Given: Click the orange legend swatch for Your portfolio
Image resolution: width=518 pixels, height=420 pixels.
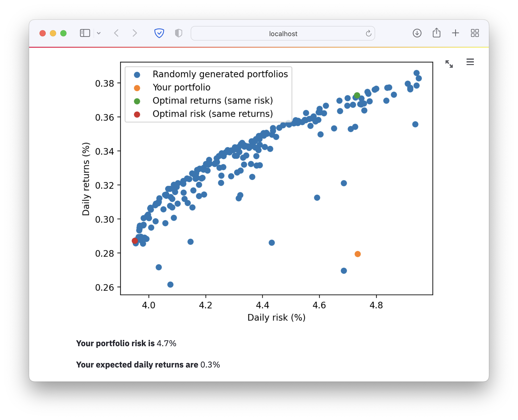Looking at the screenshot, I should (137, 88).
